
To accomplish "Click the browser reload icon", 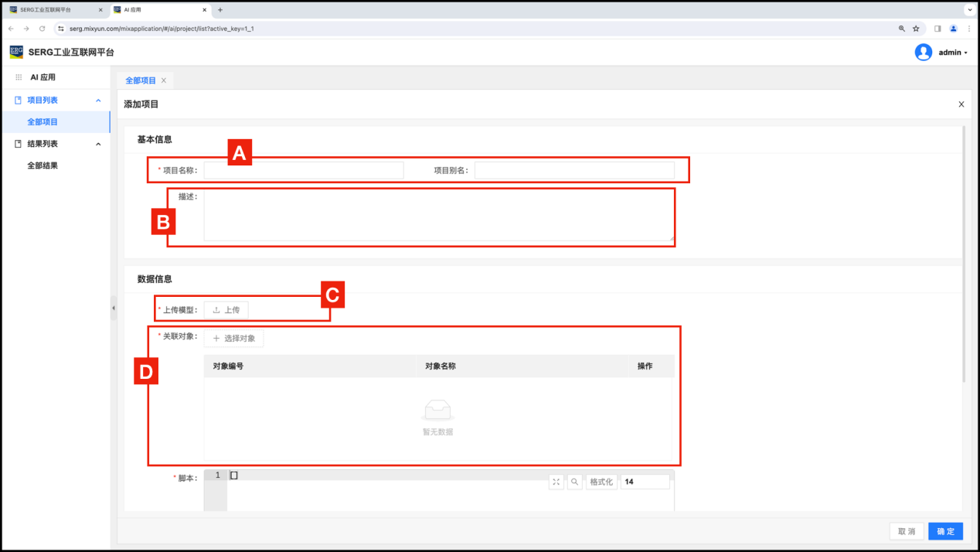I will pos(42,29).
